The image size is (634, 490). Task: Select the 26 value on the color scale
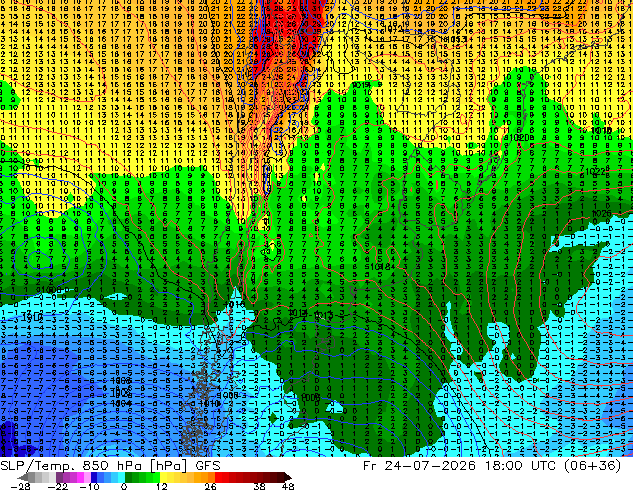pos(210,487)
